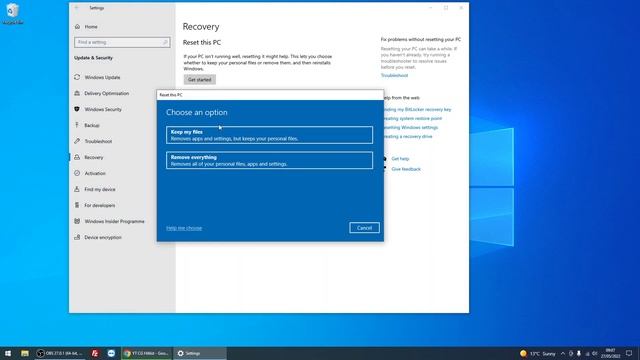This screenshot has width=640, height=360.
Task: Click the taskbar clock and date
Action: tap(610, 353)
